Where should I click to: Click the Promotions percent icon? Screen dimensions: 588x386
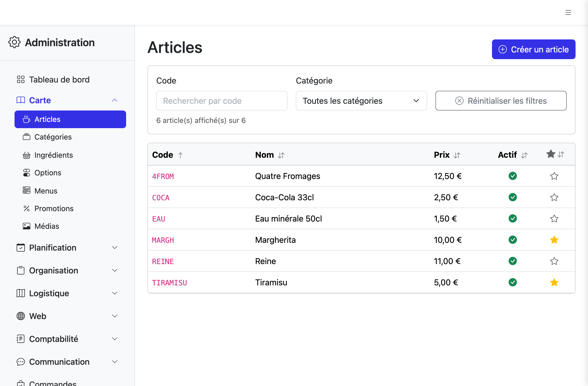click(26, 209)
